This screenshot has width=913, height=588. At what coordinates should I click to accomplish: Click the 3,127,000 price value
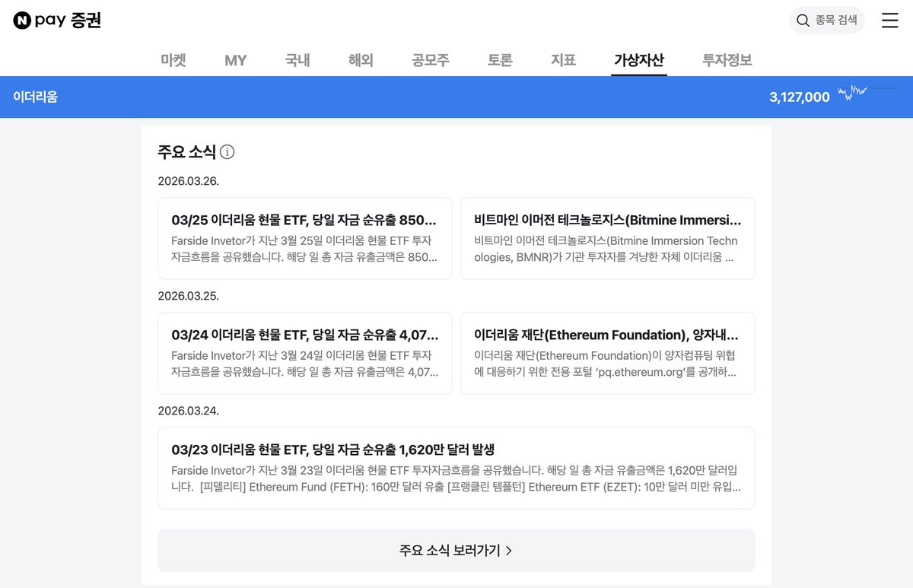tap(800, 97)
